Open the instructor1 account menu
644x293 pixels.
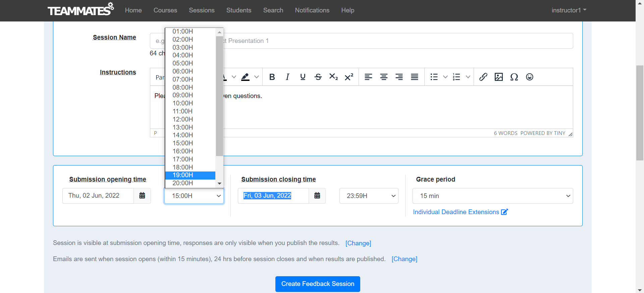click(569, 10)
